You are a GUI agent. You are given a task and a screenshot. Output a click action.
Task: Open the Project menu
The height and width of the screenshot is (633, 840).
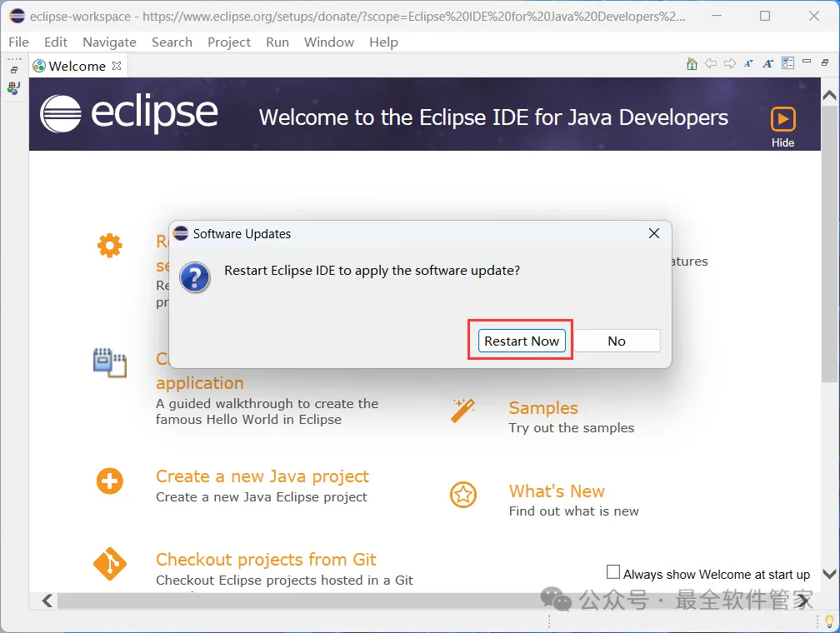coord(228,42)
